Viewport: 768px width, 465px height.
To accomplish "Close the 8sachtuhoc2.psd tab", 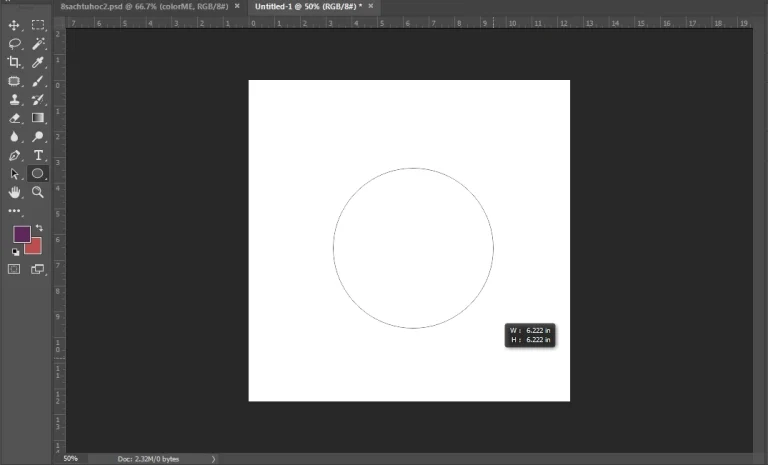I will coord(237,6).
